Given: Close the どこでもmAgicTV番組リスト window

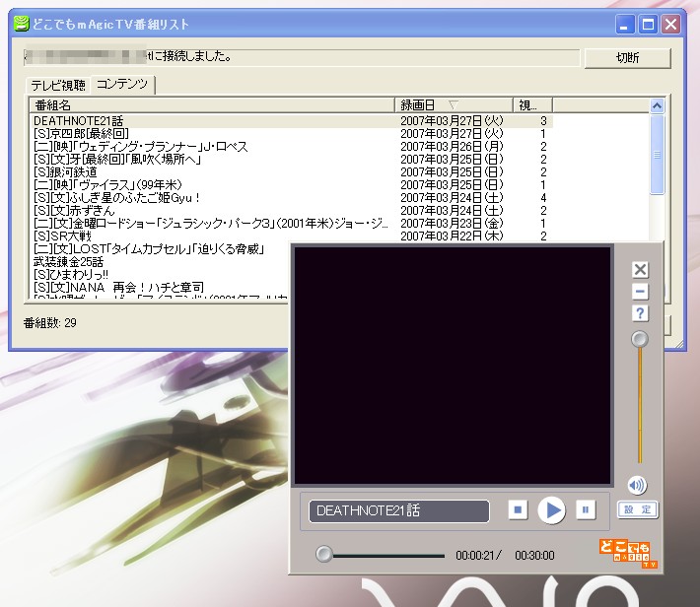Looking at the screenshot, I should [671, 24].
